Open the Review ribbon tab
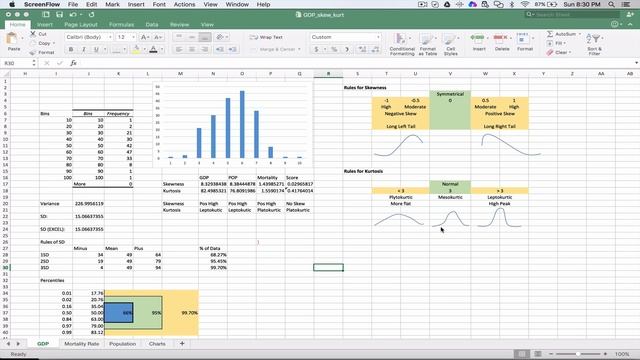This screenshot has width=640, height=360. [179, 24]
